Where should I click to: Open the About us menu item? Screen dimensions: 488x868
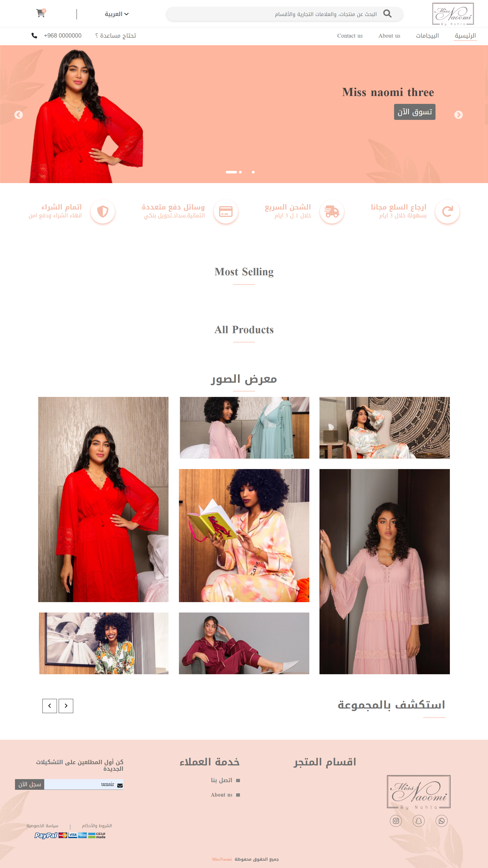tap(389, 36)
